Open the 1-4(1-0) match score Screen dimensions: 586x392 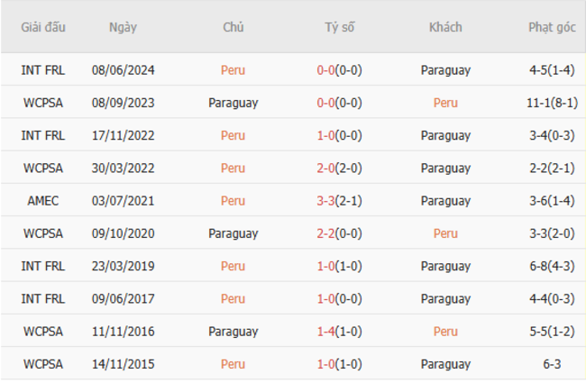point(340,332)
